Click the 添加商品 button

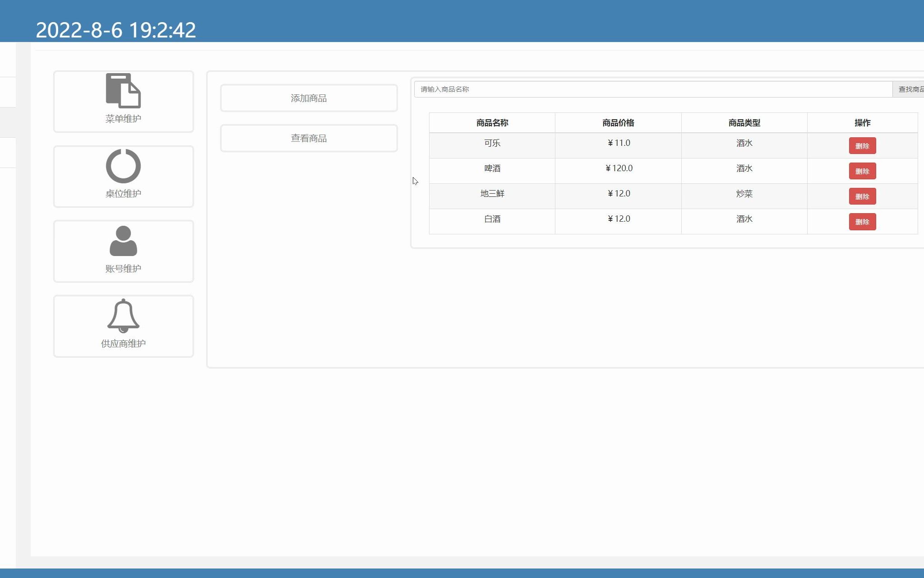coord(309,98)
